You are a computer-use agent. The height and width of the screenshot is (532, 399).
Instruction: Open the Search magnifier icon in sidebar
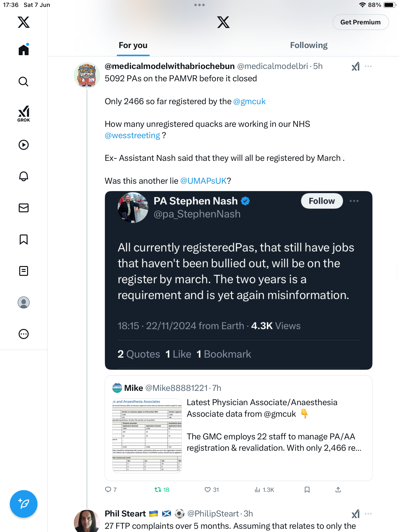pos(24,82)
